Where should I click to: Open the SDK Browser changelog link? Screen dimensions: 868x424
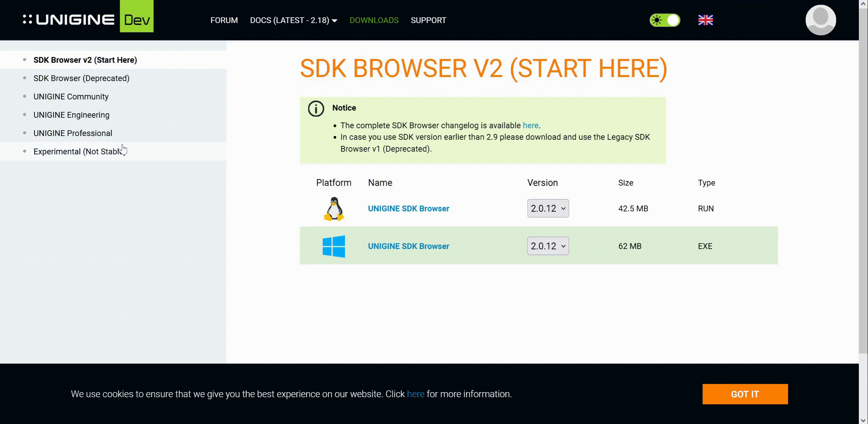(530, 125)
